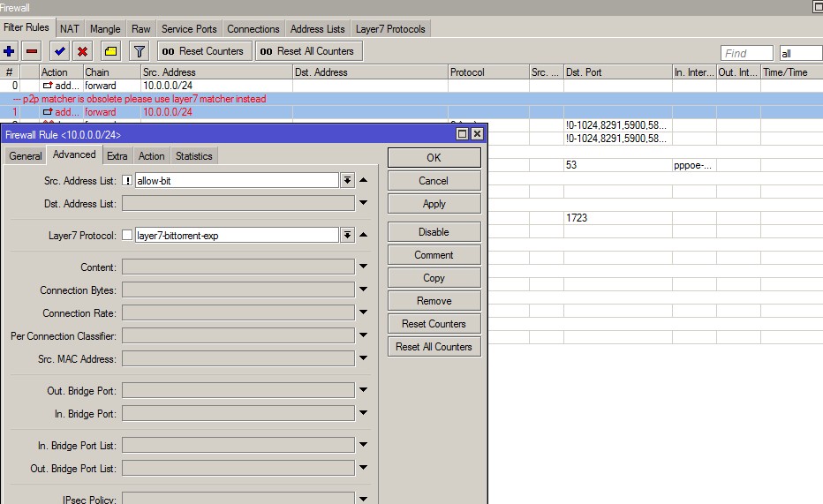
Task: Collapse the Src. Address List field arrow
Action: (x=364, y=180)
